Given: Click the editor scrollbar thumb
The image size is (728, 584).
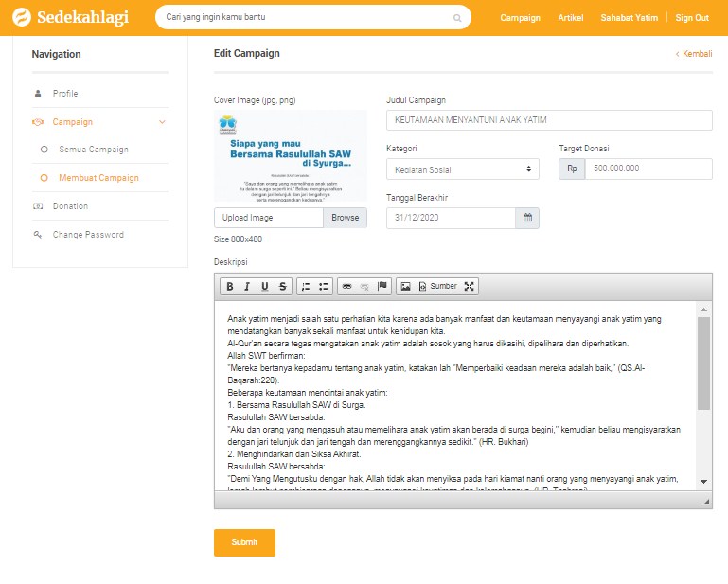Looking at the screenshot, I should pos(703,363).
